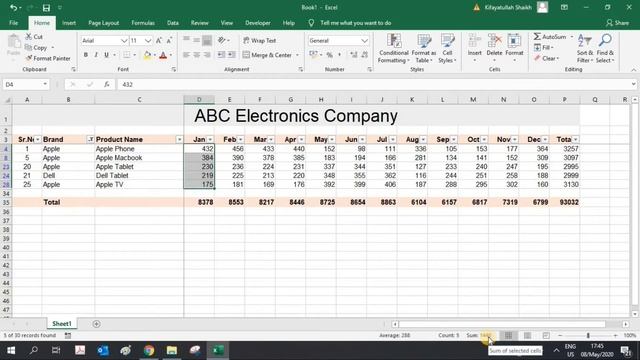
Task: Switch to Data tab
Action: (173, 23)
